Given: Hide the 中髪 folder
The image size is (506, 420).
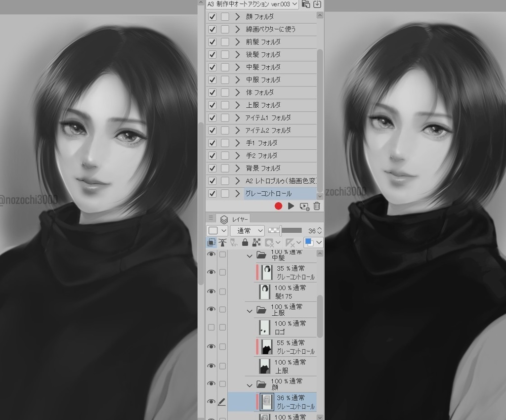Looking at the screenshot, I should (211, 254).
